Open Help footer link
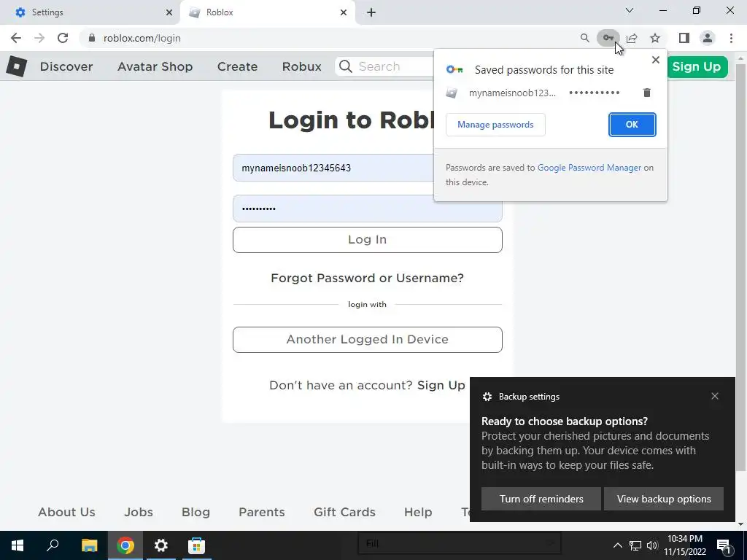This screenshot has height=560, width=747. [418, 513]
